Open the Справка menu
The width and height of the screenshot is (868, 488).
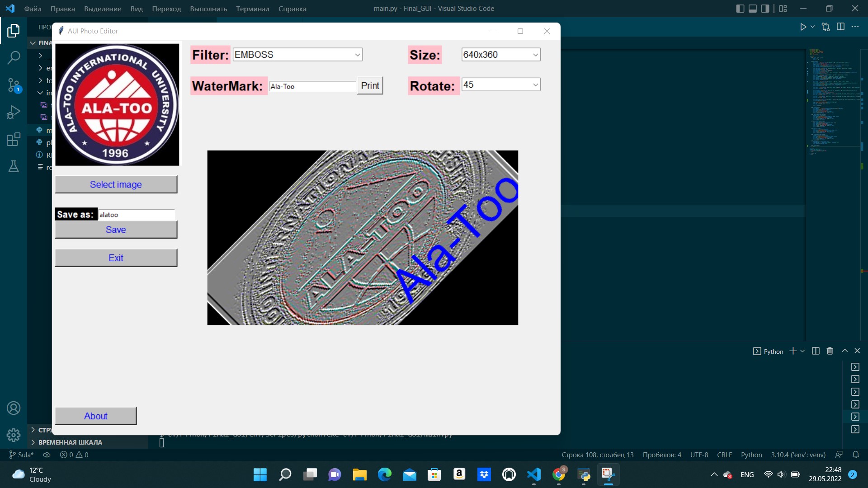(292, 9)
